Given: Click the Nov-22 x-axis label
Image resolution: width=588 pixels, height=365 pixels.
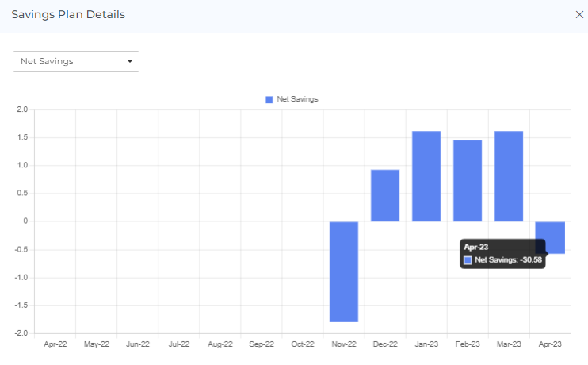Looking at the screenshot, I should (x=344, y=344).
